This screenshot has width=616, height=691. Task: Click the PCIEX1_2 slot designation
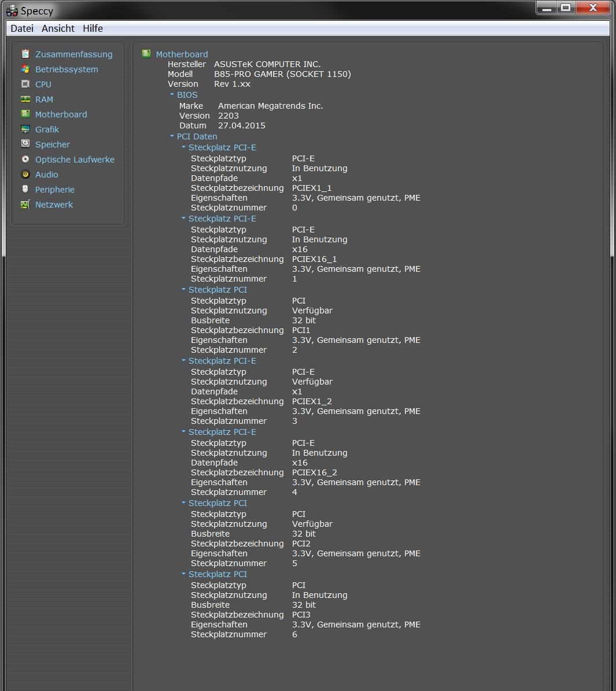312,401
